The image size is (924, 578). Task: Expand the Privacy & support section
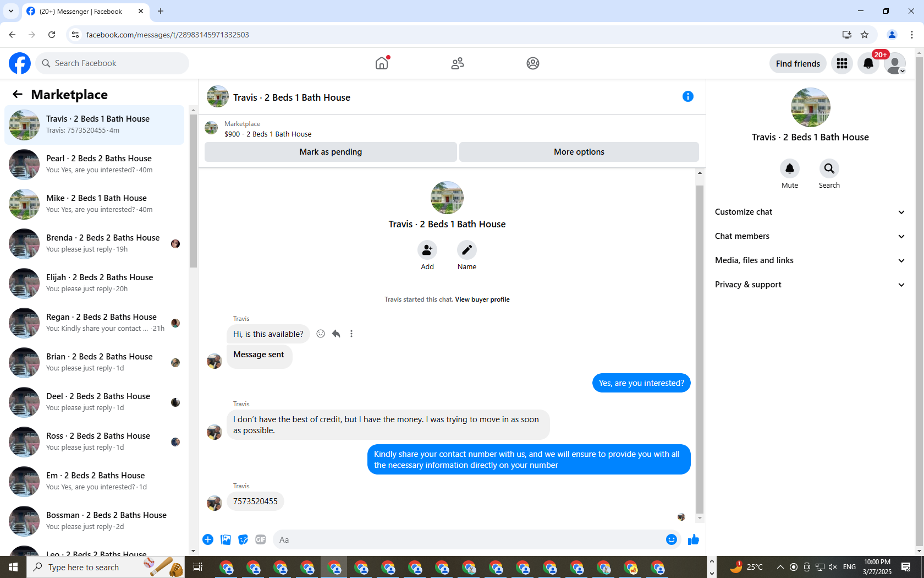click(x=810, y=285)
